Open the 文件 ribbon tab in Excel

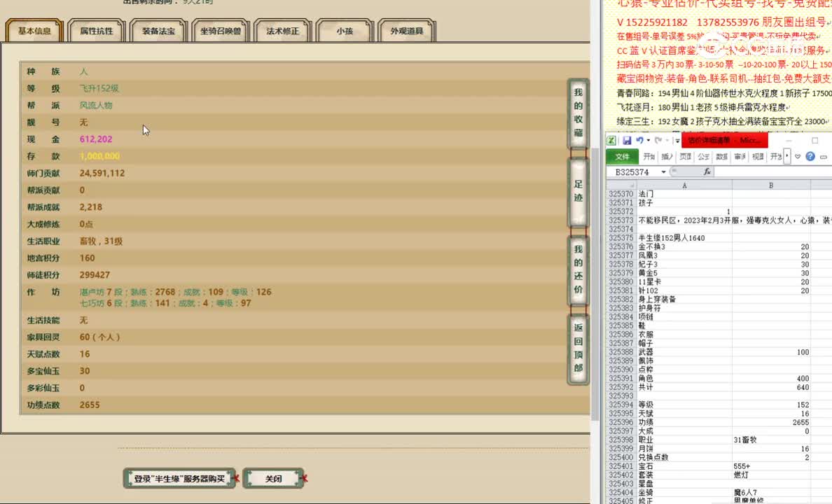tap(623, 157)
